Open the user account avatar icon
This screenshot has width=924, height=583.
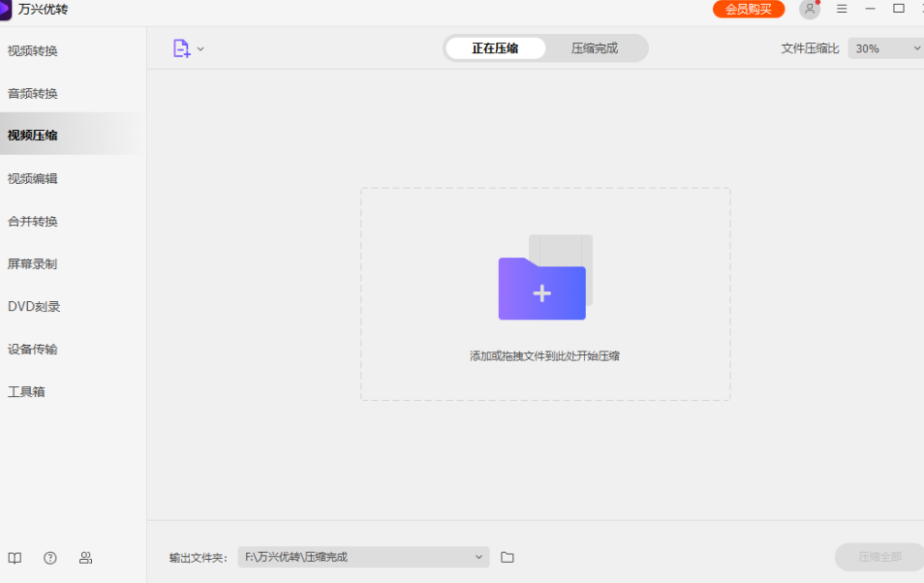(x=809, y=10)
